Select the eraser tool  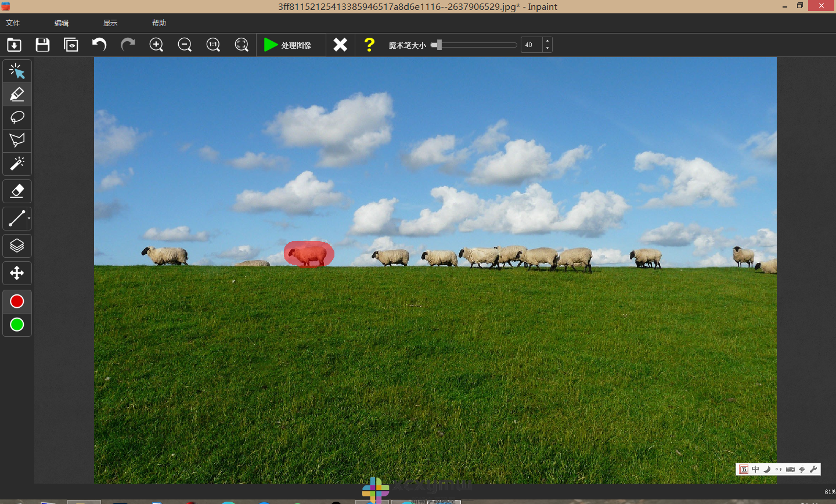click(17, 190)
